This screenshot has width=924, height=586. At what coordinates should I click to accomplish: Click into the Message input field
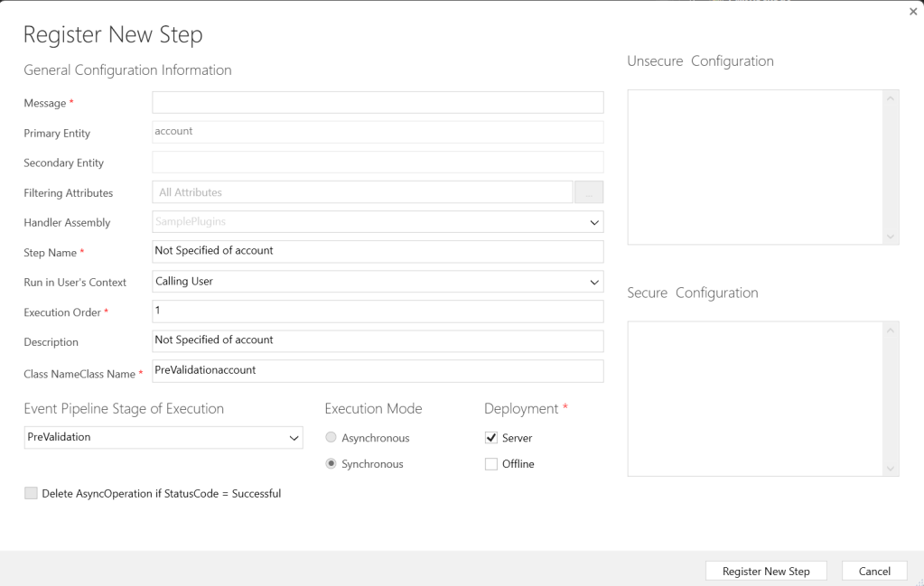pyautogui.click(x=378, y=103)
